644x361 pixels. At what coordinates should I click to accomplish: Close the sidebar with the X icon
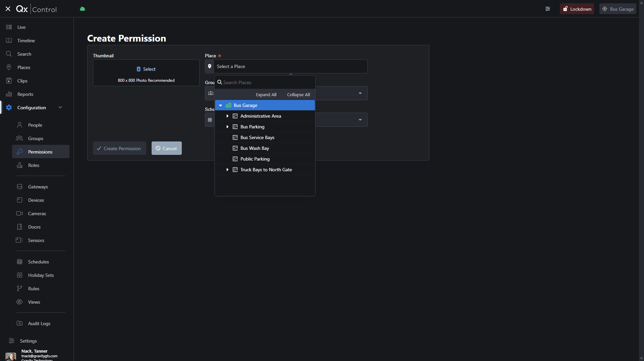click(x=8, y=9)
